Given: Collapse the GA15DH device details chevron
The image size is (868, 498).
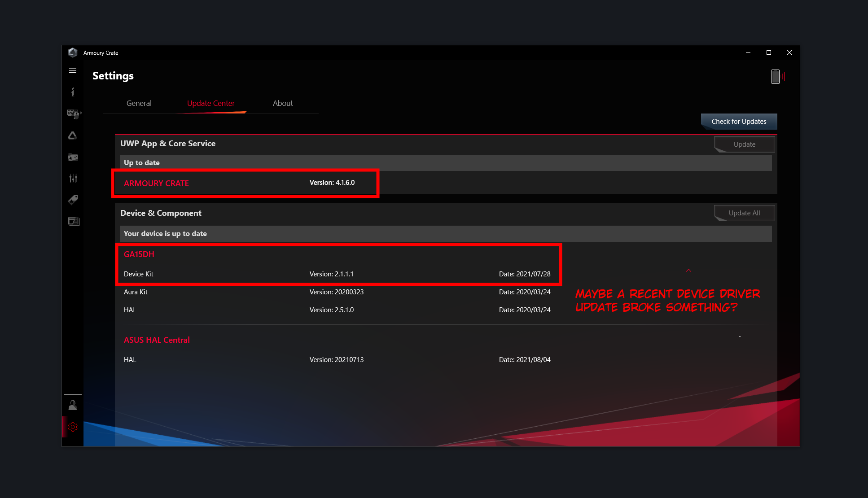Looking at the screenshot, I should 688,270.
